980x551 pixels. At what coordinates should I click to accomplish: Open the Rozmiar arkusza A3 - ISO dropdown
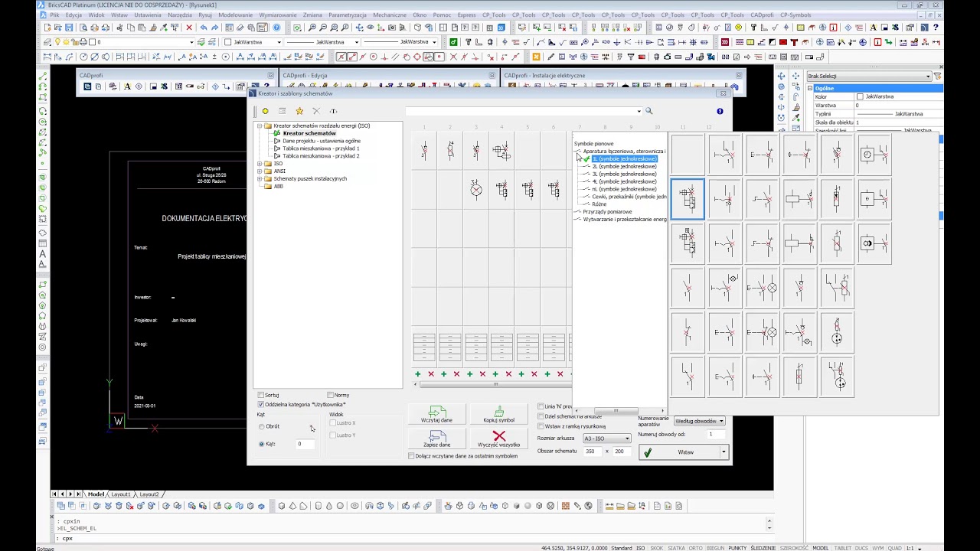[x=607, y=439]
